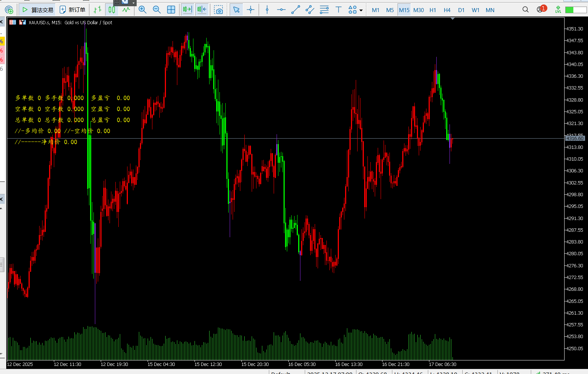
Task: Expand the shapes tool dropdown arrow
Action: click(361, 10)
